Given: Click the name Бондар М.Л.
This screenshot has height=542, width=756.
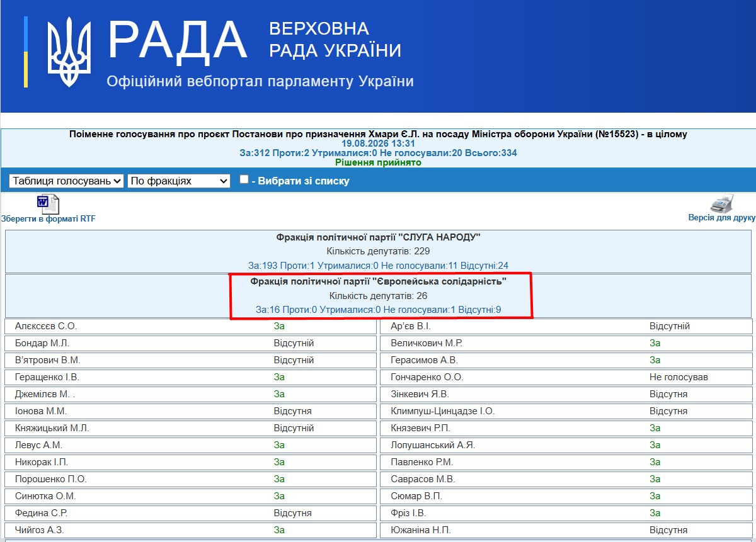Looking at the screenshot, I should coord(42,343).
